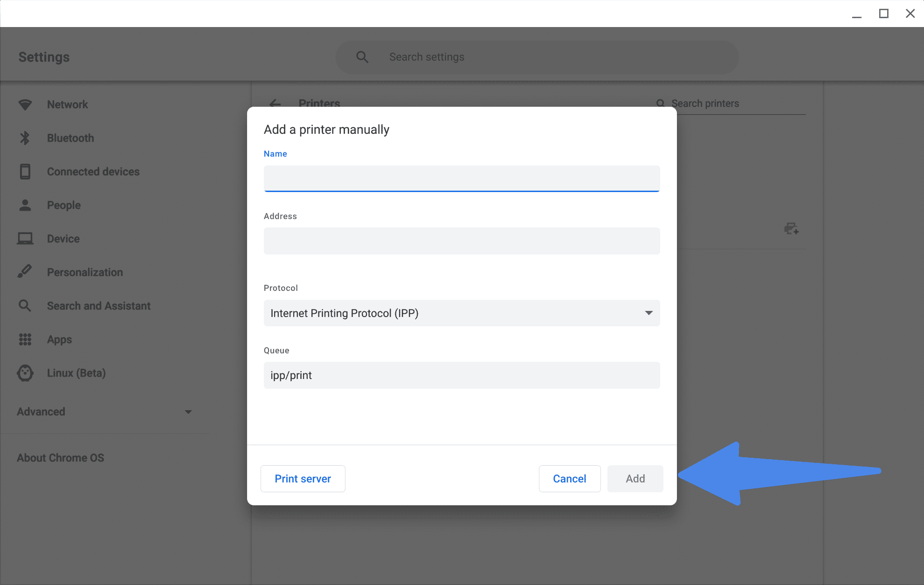The image size is (924, 585).
Task: Focus the printer Name input field
Action: point(462,179)
